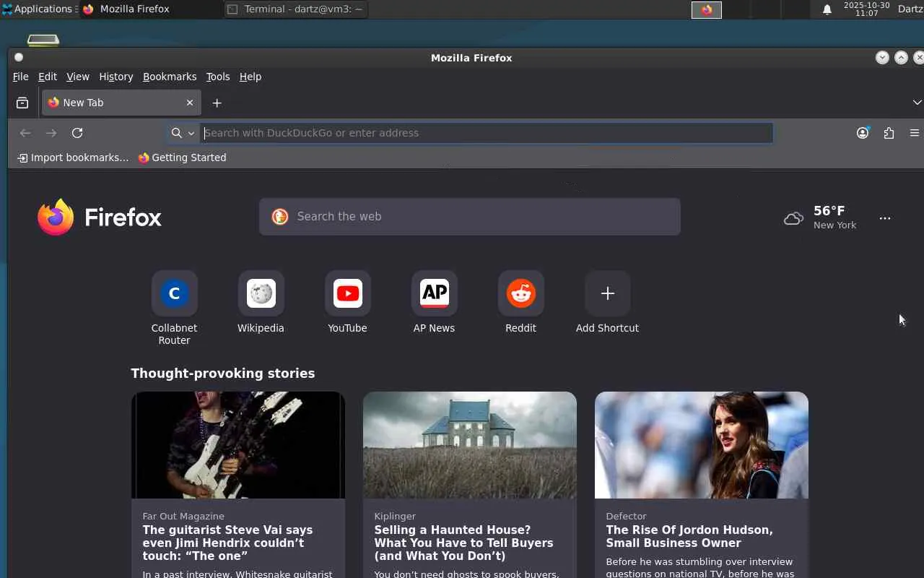The image size is (924, 578).
Task: Open the File menu
Action: (20, 77)
